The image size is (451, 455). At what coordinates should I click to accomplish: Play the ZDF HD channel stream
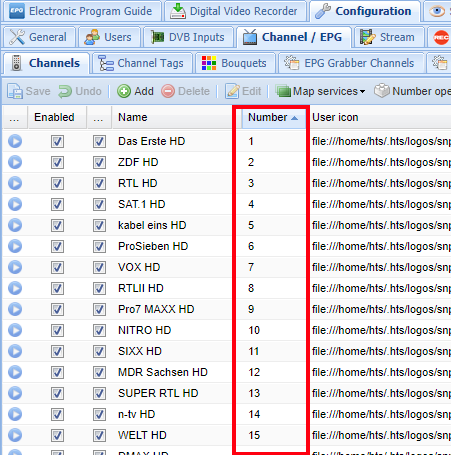(x=15, y=162)
